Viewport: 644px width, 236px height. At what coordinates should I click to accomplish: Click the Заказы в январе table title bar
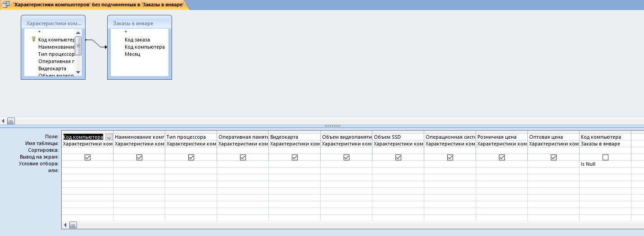140,23
